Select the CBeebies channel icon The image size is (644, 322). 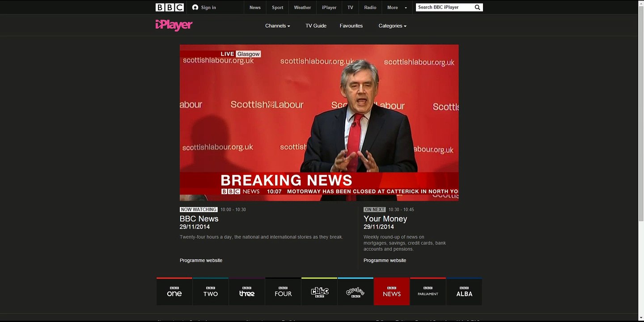click(x=356, y=292)
